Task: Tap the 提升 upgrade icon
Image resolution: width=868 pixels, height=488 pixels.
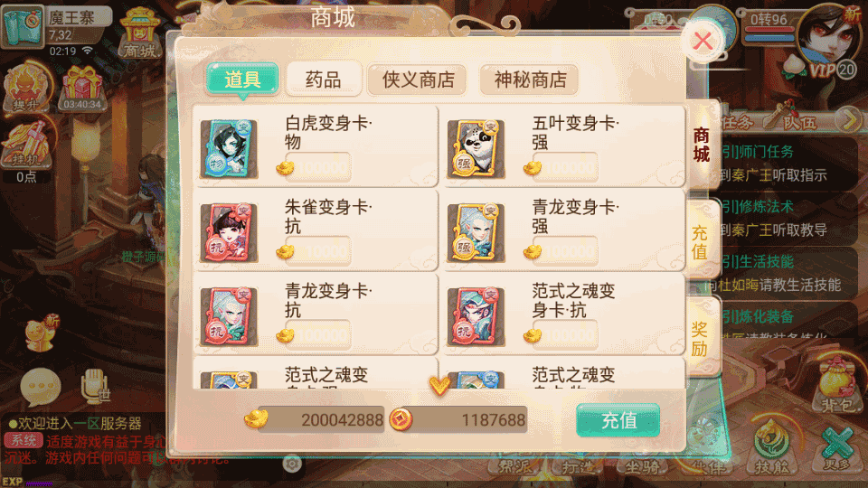Action: (26, 89)
